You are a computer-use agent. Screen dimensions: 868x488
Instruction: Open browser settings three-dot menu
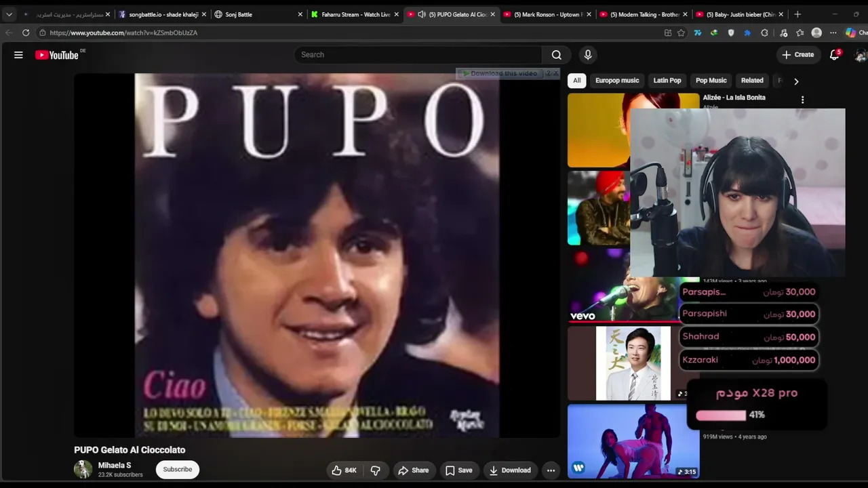tap(833, 33)
